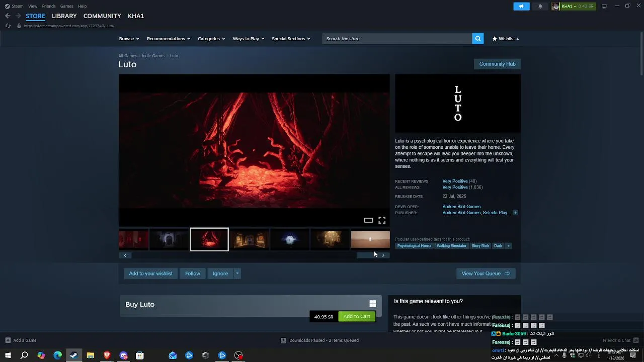Image resolution: width=644 pixels, height=362 pixels.
Task: Click the store search magnifier button
Action: coord(477,39)
